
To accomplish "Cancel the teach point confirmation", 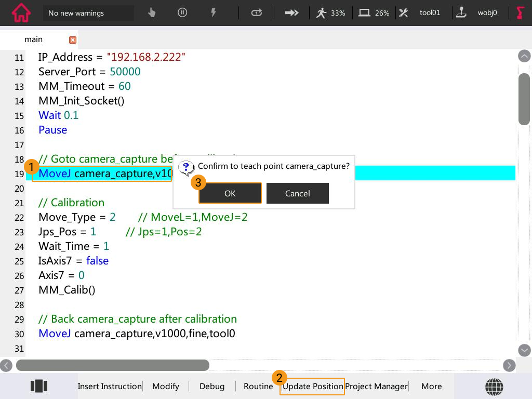I will (x=297, y=193).
